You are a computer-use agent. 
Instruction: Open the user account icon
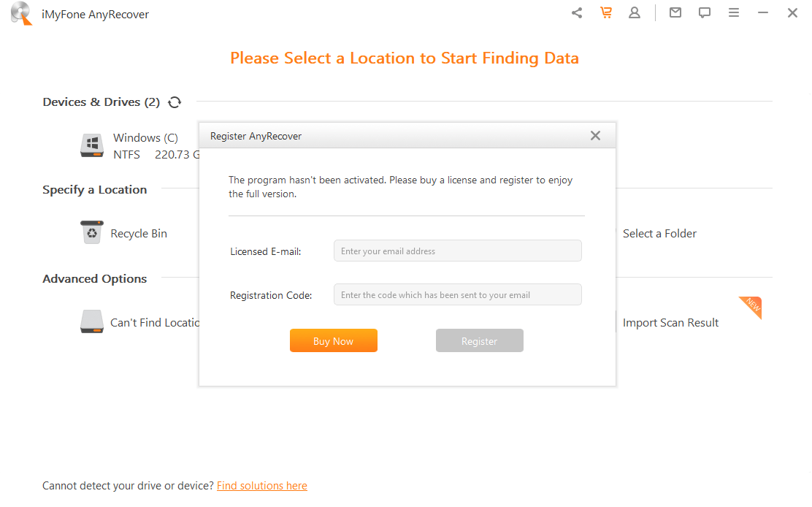[x=635, y=12]
